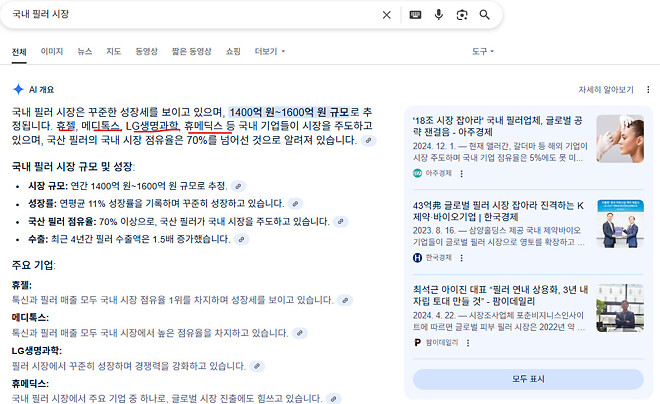Image resolution: width=660 pixels, height=404 pixels.
Task: Click link icon beside 국산 필러 점유율 bullet
Action: coord(341,221)
